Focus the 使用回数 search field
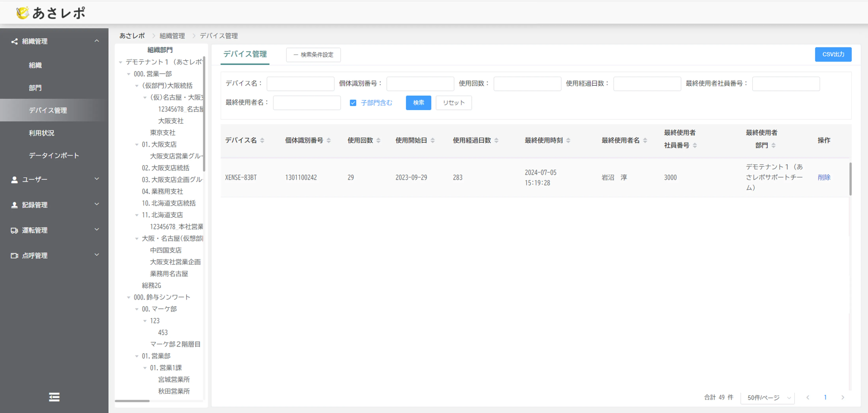Viewport: 868px width, 413px height. 527,84
